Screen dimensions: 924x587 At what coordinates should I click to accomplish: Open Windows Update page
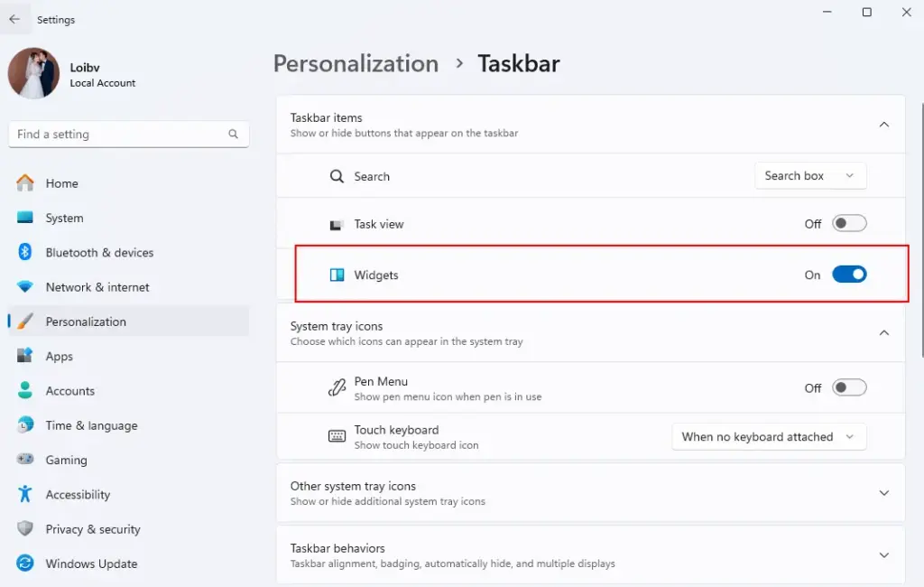point(128,564)
